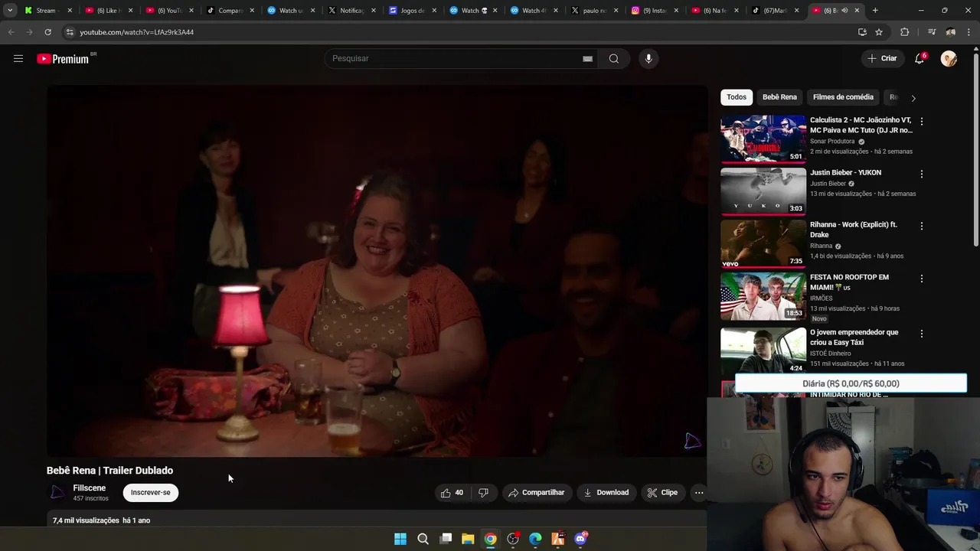This screenshot has height=551, width=980.
Task: Open Chrome extensions puzzle icon
Action: pyautogui.click(x=904, y=32)
